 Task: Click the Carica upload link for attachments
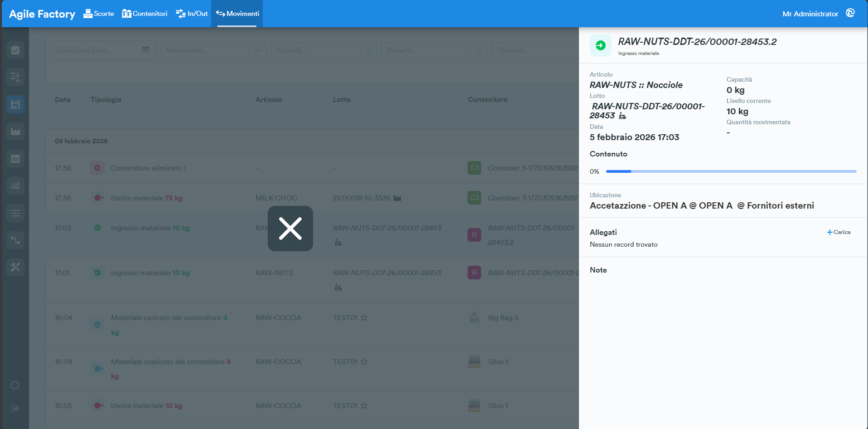[x=839, y=232]
